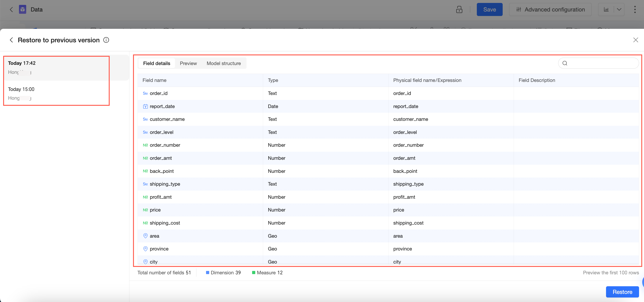Image resolution: width=644 pixels, height=302 pixels.
Task: Click the info icon beside Restore title
Action: point(106,40)
